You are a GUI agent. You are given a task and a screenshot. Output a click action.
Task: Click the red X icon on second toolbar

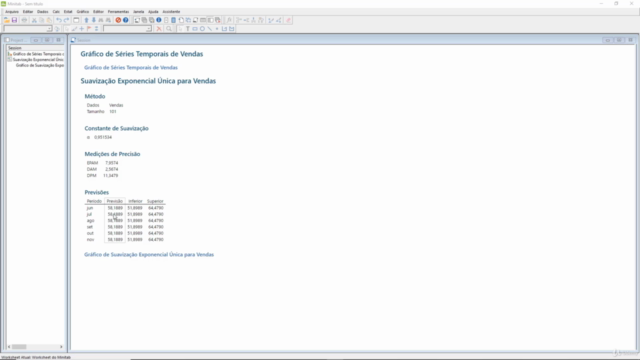[x=159, y=29]
